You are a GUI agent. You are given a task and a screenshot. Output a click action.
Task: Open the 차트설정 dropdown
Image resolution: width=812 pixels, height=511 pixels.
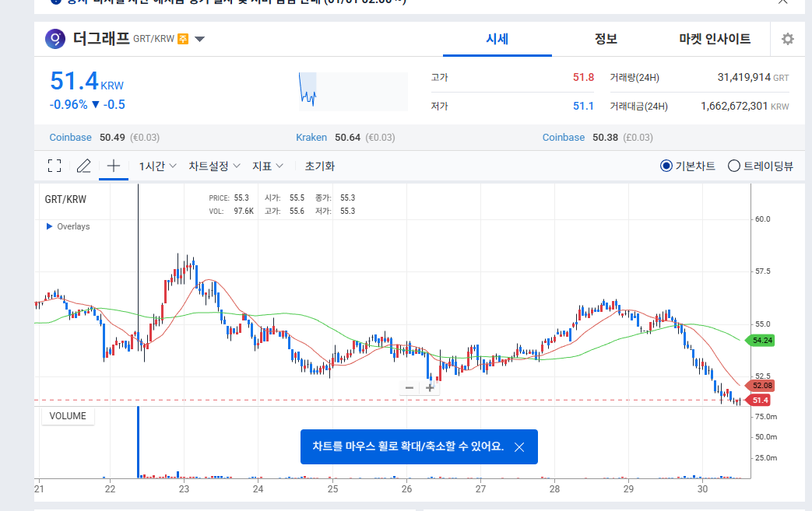[x=214, y=166]
